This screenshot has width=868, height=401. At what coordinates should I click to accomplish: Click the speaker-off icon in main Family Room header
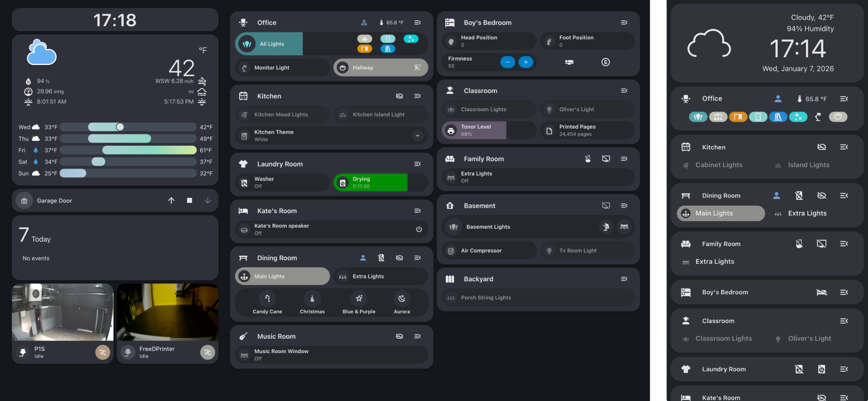588,159
